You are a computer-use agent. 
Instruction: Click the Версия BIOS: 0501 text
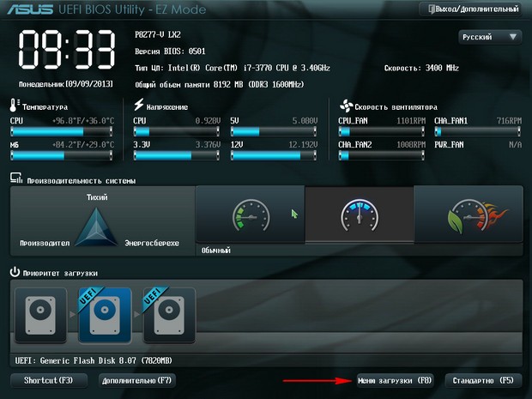tap(170, 51)
